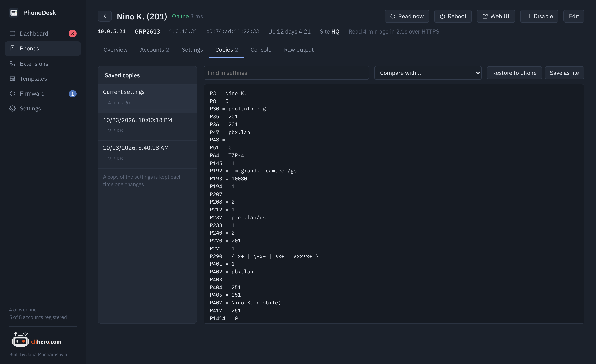Select the 10/23/2026 saved copy
Image resolution: width=596 pixels, height=364 pixels.
click(x=147, y=127)
